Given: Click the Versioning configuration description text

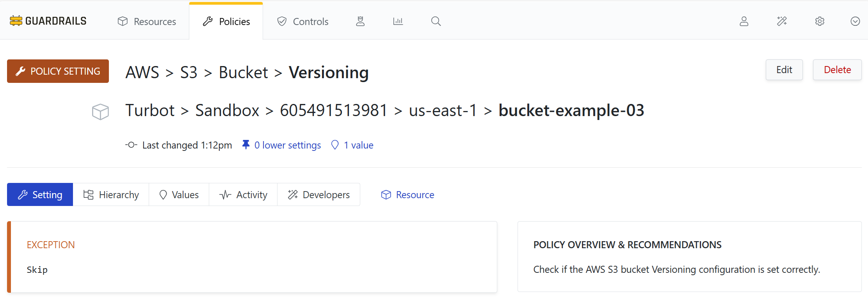Looking at the screenshot, I should coord(676,270).
